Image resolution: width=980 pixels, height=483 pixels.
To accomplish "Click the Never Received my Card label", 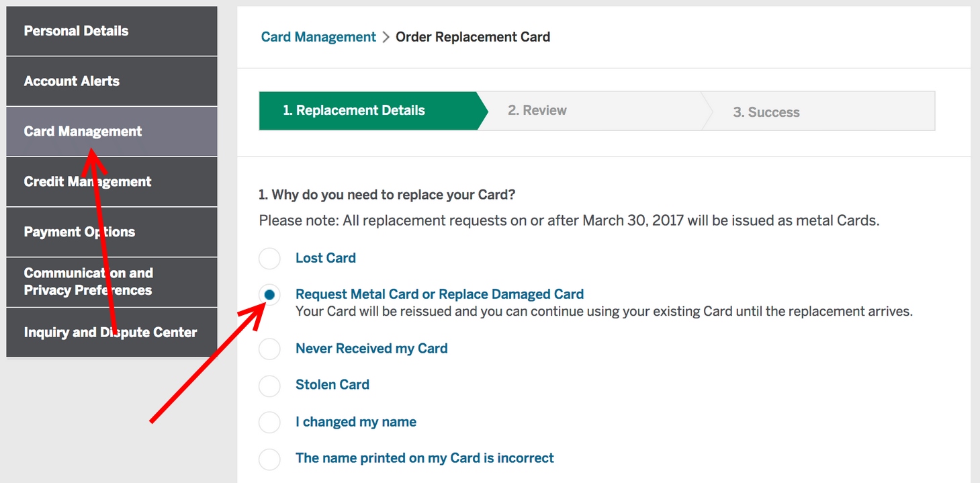I will click(x=371, y=349).
